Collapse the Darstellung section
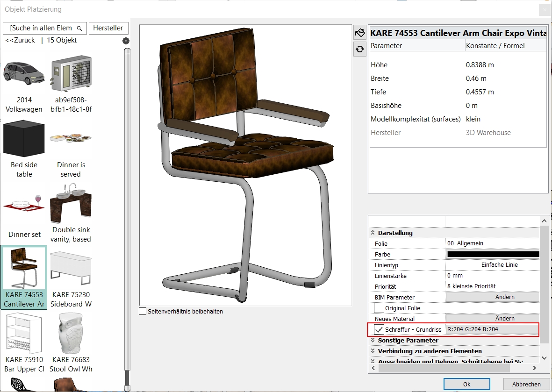The width and height of the screenshot is (552, 392). point(373,233)
